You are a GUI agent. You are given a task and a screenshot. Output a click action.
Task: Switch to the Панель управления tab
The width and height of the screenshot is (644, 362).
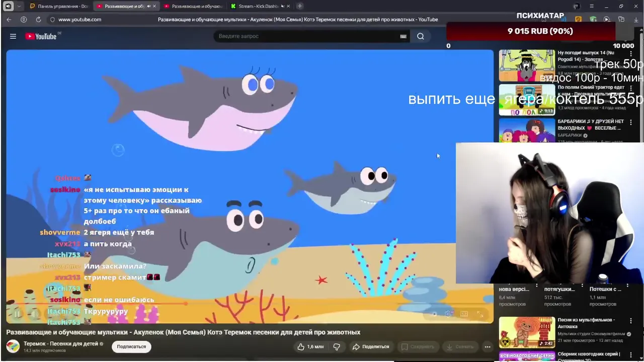pos(59,6)
